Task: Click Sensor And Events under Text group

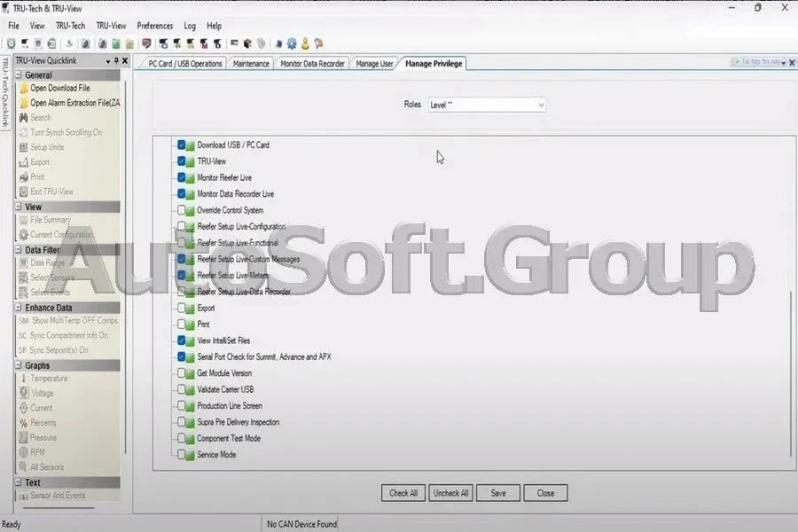Action: click(x=52, y=496)
